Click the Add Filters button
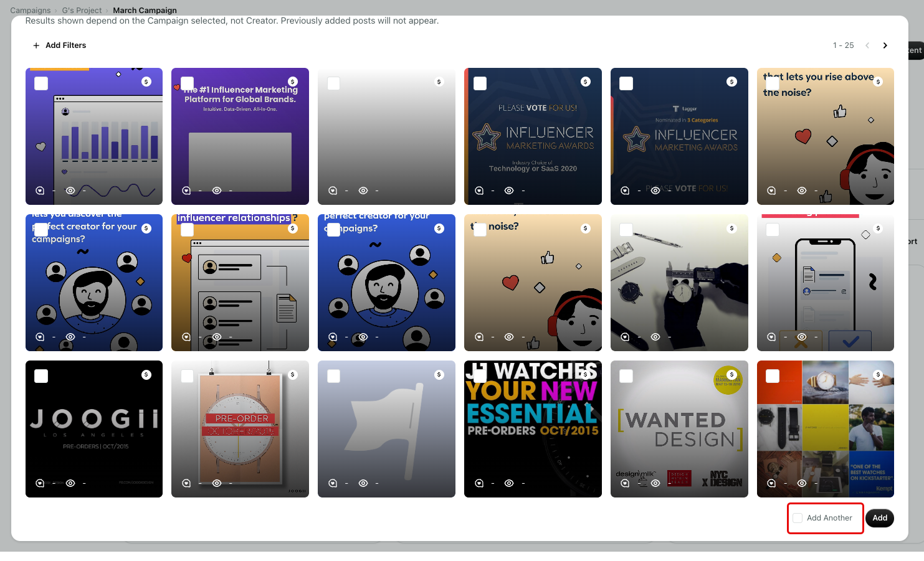Image resolution: width=924 pixels, height=561 pixels. click(59, 45)
